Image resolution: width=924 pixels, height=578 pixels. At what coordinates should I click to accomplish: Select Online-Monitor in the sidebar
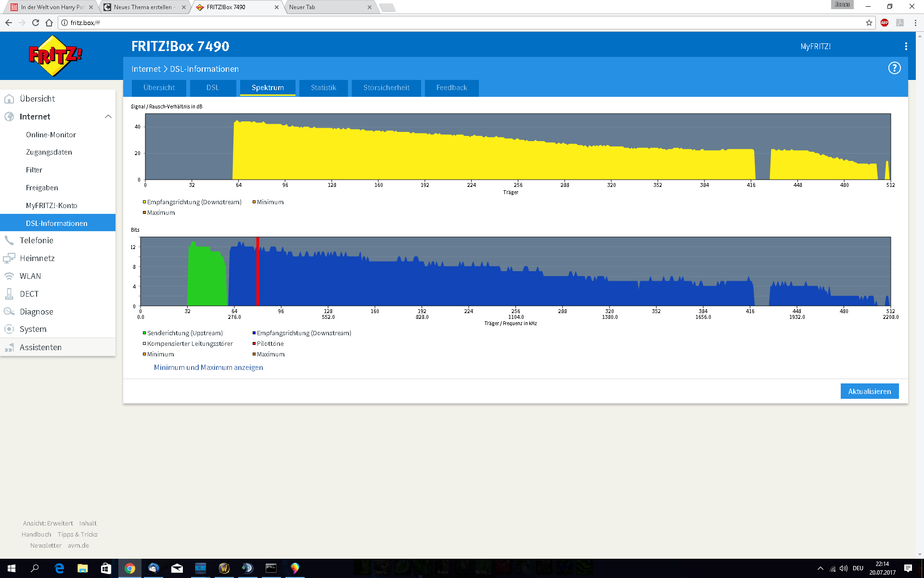pyautogui.click(x=51, y=135)
